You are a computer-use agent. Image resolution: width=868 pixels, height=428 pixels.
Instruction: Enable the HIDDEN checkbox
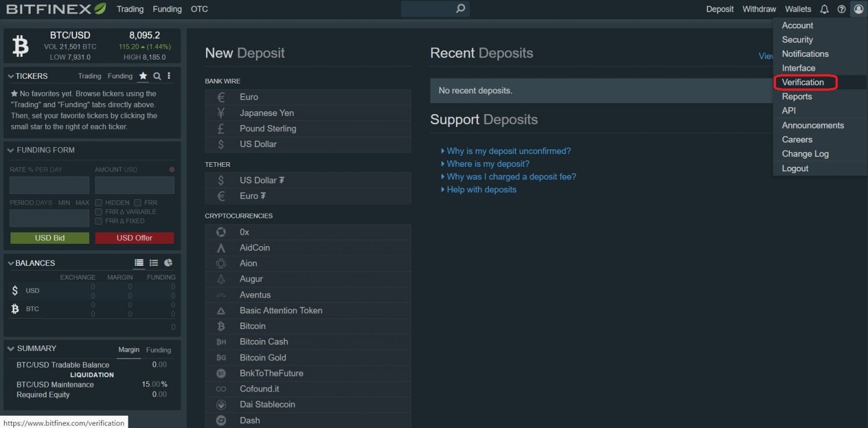click(99, 203)
